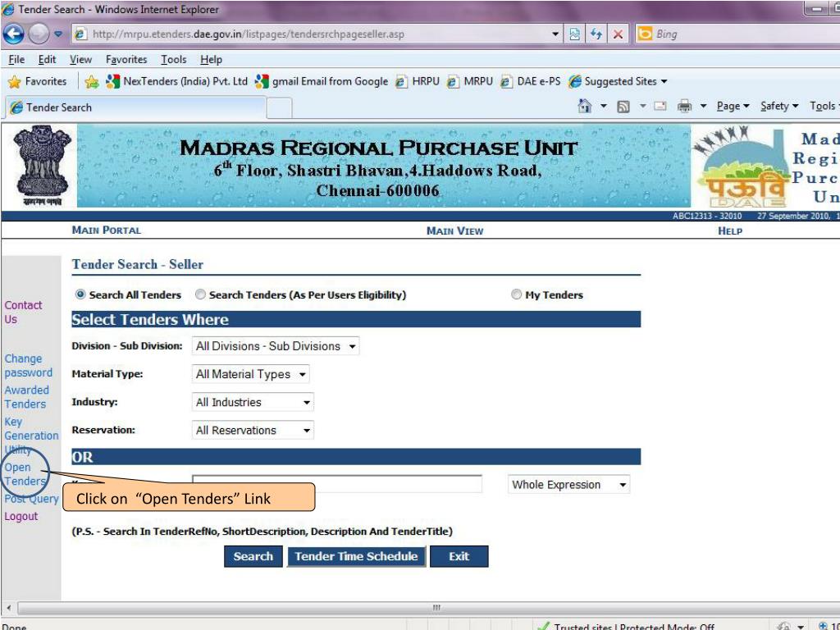Click the Open Tenders sidebar link
Screen dimensions: 840x630
[24, 474]
